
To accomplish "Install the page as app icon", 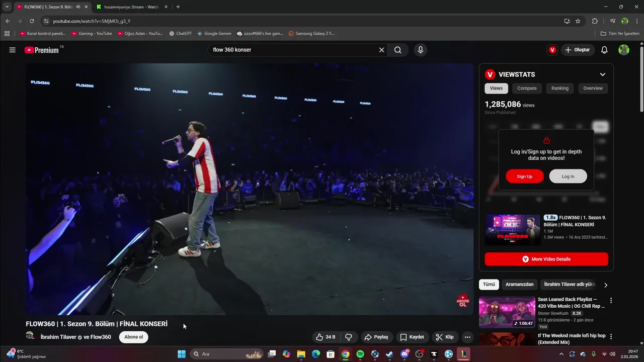I will pyautogui.click(x=567, y=21).
